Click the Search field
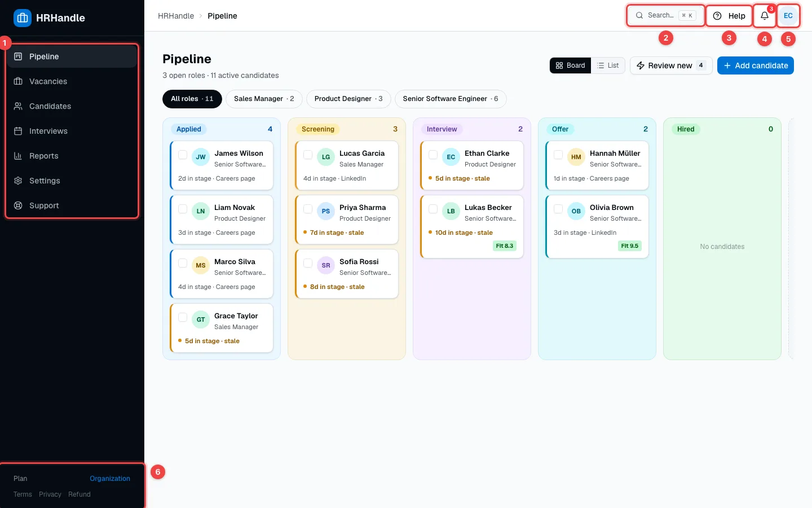Image resolution: width=812 pixels, height=508 pixels. click(666, 16)
